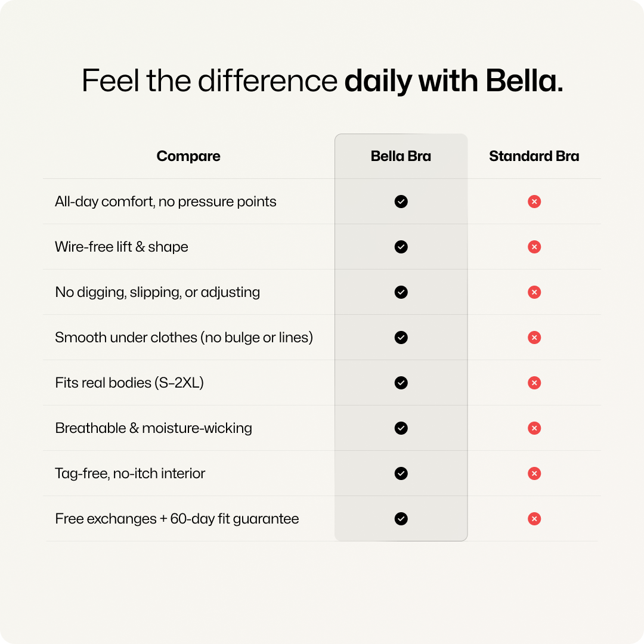Click the red X for Smooth under clothes
Screen dimensions: 644x644
[534, 338]
